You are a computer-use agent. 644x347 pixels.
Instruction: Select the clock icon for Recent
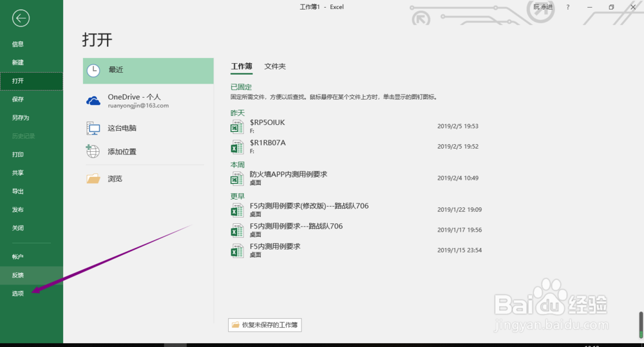(93, 71)
